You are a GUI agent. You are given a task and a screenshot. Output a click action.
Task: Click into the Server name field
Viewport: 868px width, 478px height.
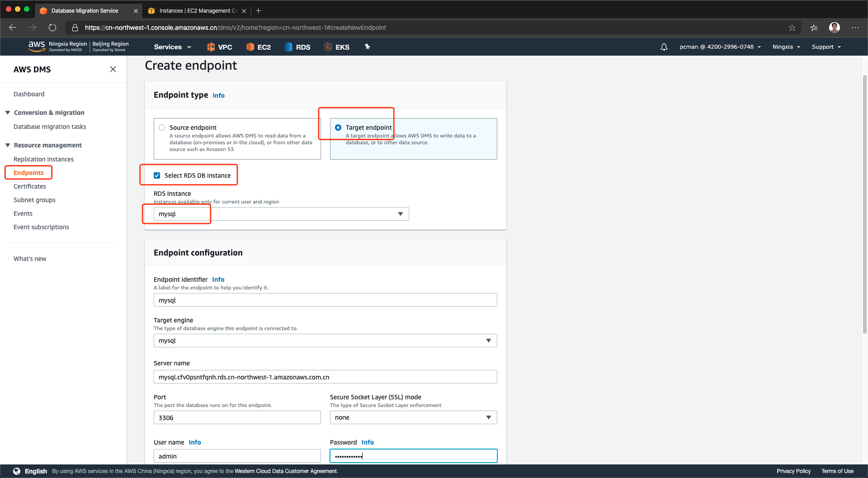coord(325,377)
